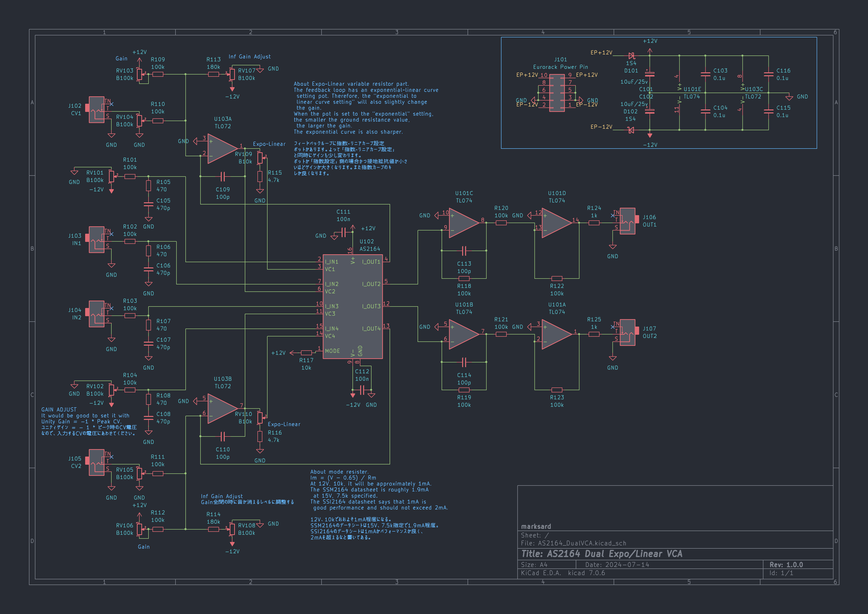This screenshot has width=868, height=614.
Task: Select the J107 OUT2 jack symbol
Action: 628,333
